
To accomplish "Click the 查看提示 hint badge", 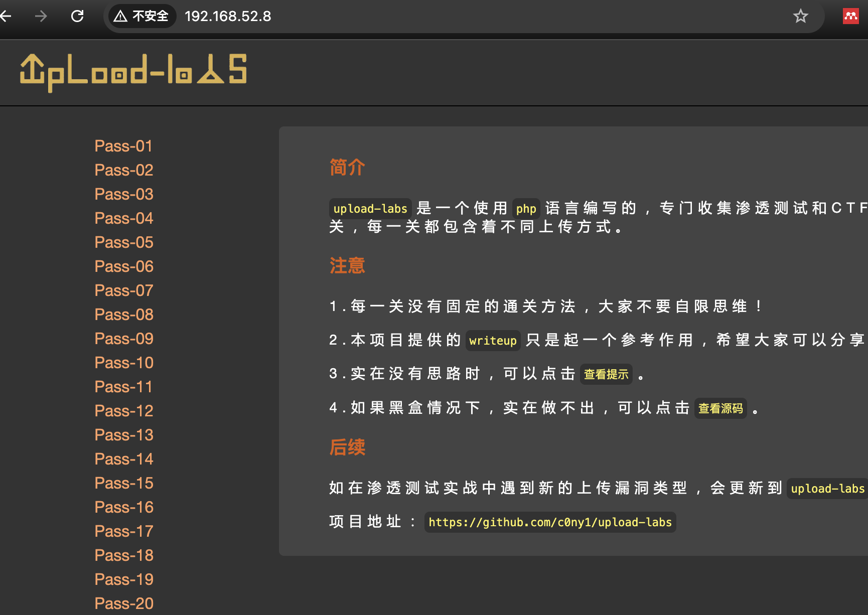I will click(606, 374).
